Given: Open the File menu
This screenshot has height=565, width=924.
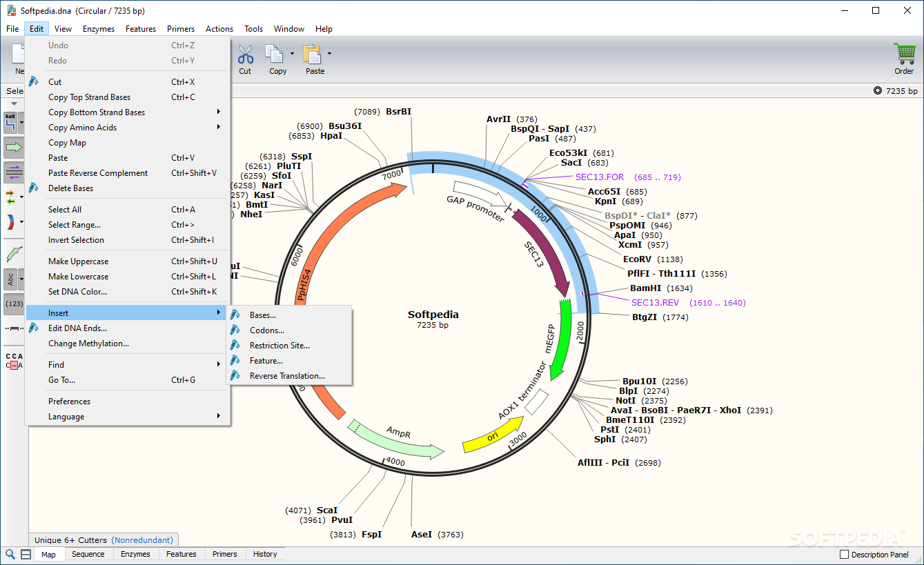Looking at the screenshot, I should coord(12,29).
